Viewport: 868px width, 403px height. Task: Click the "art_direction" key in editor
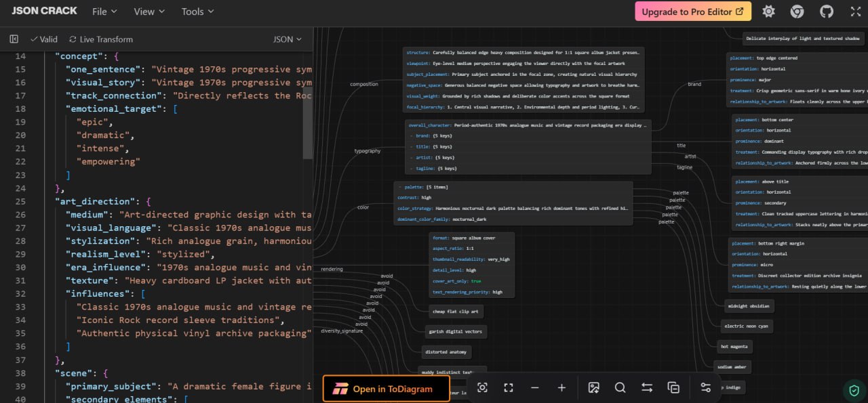tap(96, 201)
